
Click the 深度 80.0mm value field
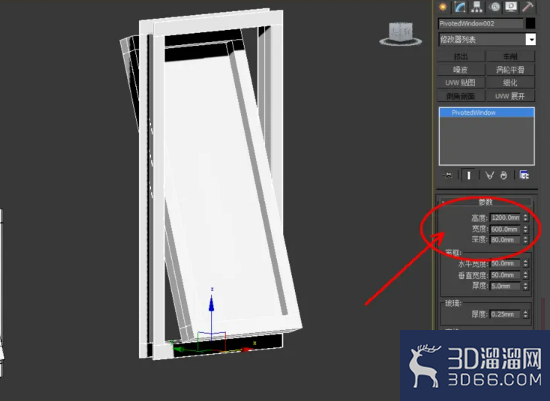(x=505, y=240)
